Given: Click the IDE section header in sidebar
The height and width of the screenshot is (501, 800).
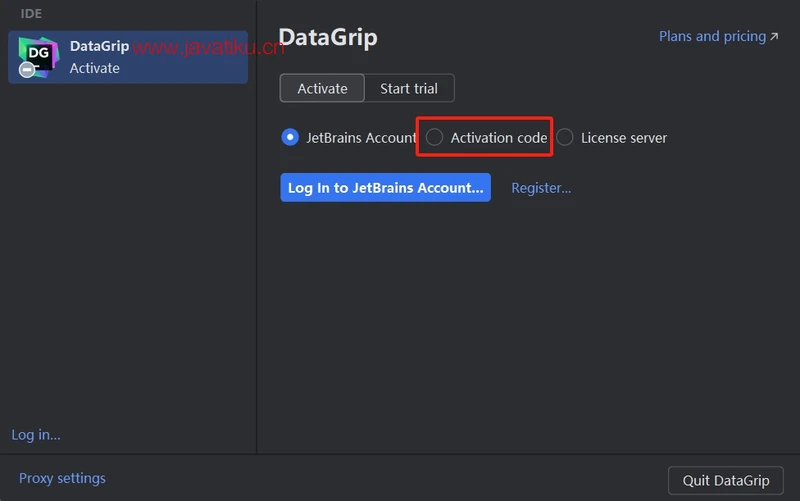Looking at the screenshot, I should pyautogui.click(x=32, y=14).
